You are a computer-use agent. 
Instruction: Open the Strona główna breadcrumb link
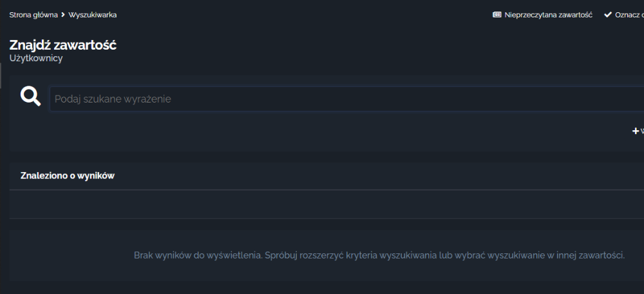(x=33, y=15)
